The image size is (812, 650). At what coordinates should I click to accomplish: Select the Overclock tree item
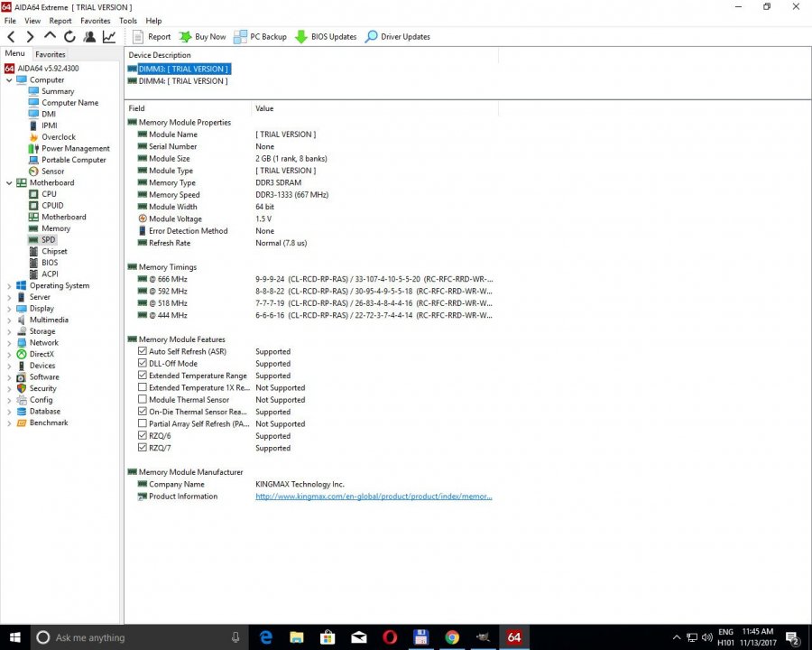[59, 137]
